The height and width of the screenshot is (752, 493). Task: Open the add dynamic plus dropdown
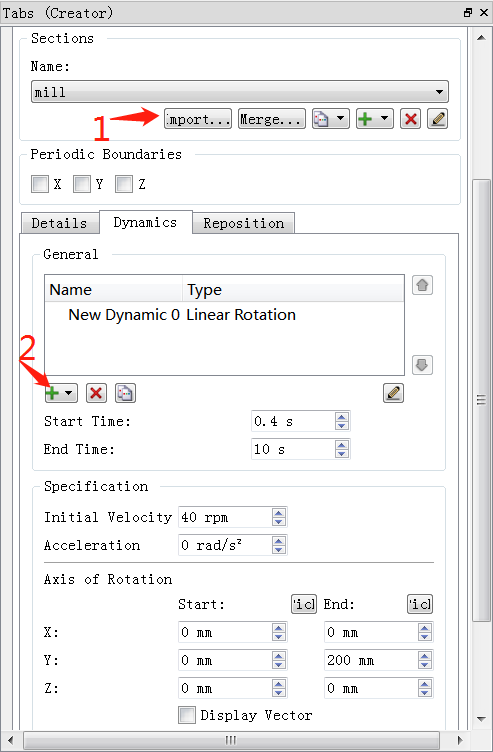click(61, 393)
